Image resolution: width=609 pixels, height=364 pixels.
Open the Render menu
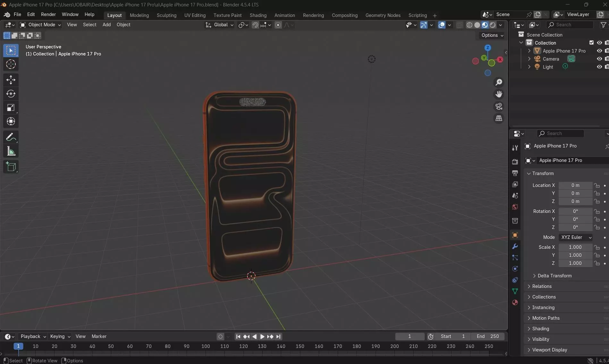click(48, 14)
